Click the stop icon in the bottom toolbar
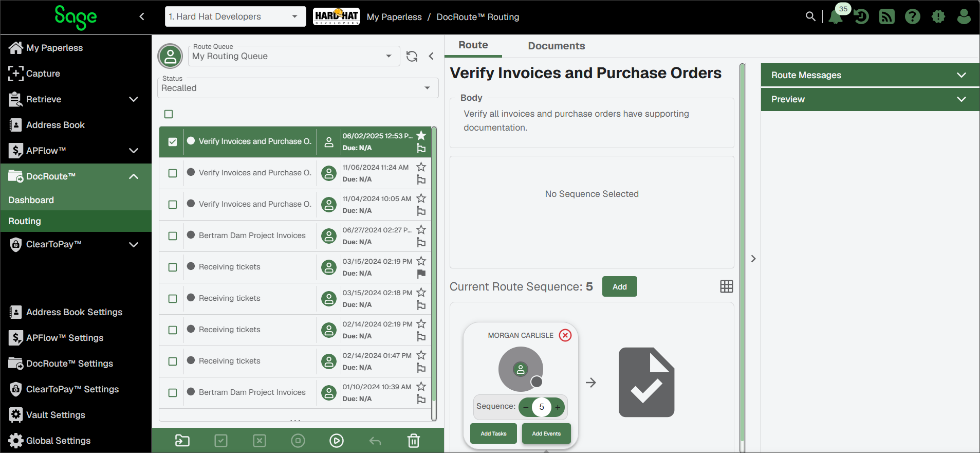The image size is (980, 453). coord(298,441)
